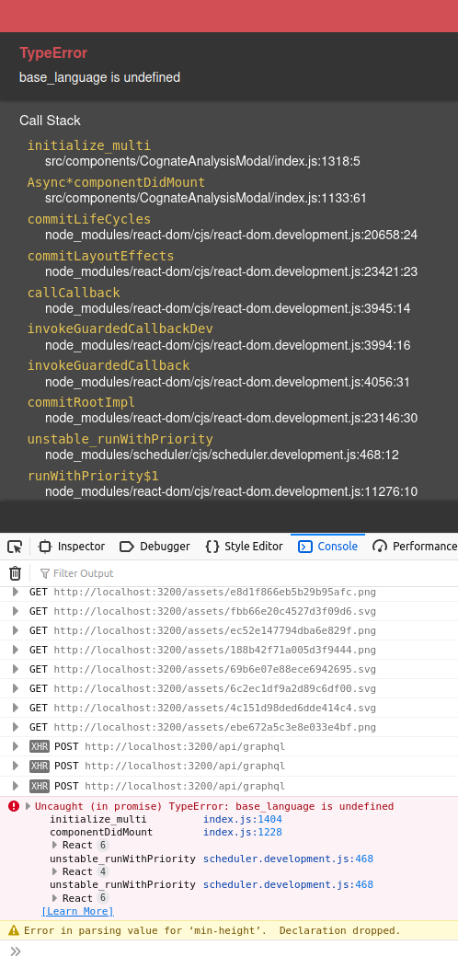Switch to the Performance tab
The height and width of the screenshot is (980, 458).
click(414, 547)
